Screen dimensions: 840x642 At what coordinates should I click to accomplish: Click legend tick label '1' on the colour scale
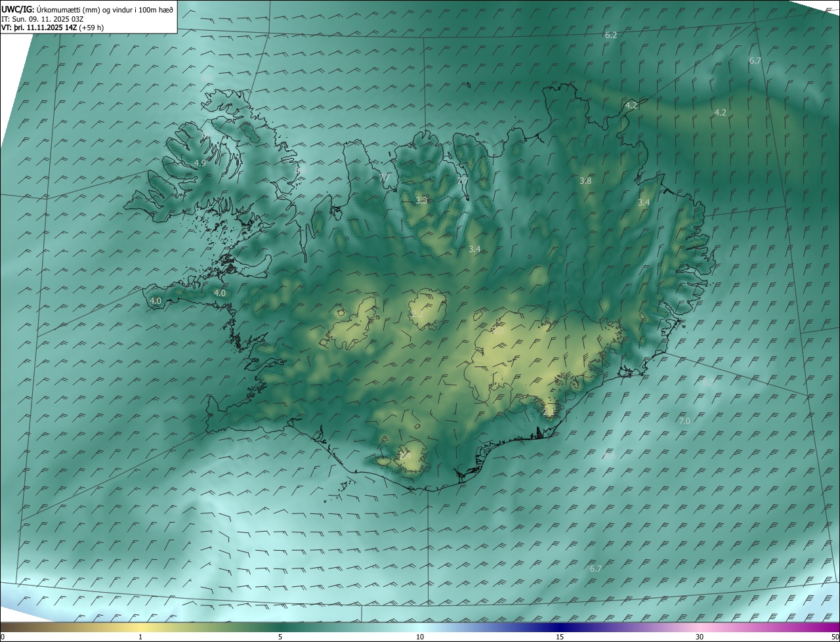pos(140,637)
